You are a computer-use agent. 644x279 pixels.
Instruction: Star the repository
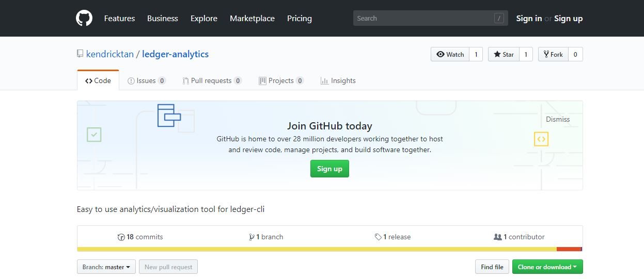[504, 54]
